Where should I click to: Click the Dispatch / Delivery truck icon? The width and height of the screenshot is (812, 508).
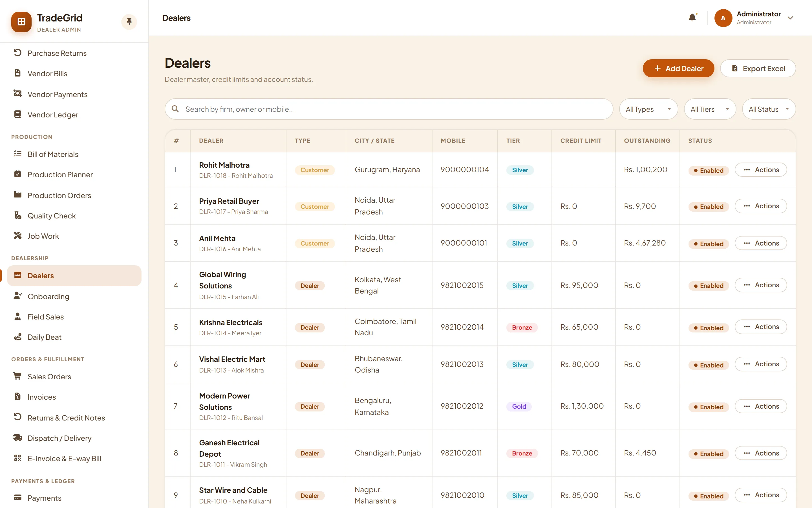coord(17,438)
